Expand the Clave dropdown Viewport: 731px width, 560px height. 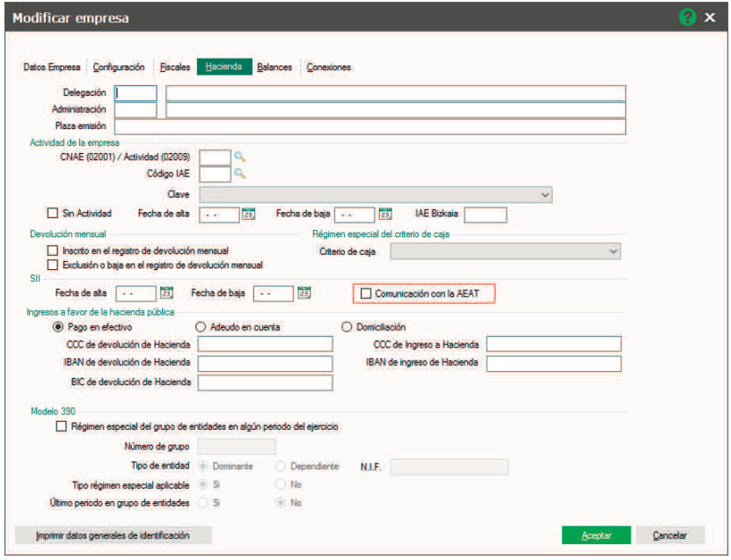pos(376,195)
